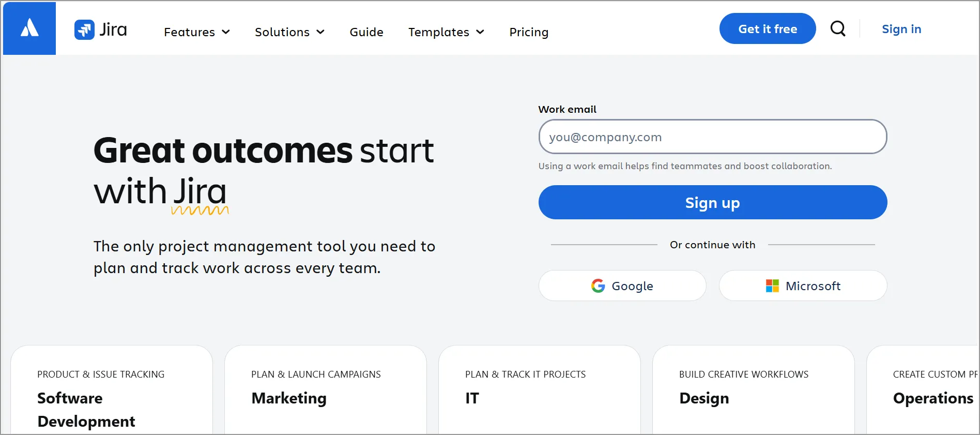This screenshot has height=435, width=980.
Task: Click the work email input field
Action: pyautogui.click(x=712, y=137)
